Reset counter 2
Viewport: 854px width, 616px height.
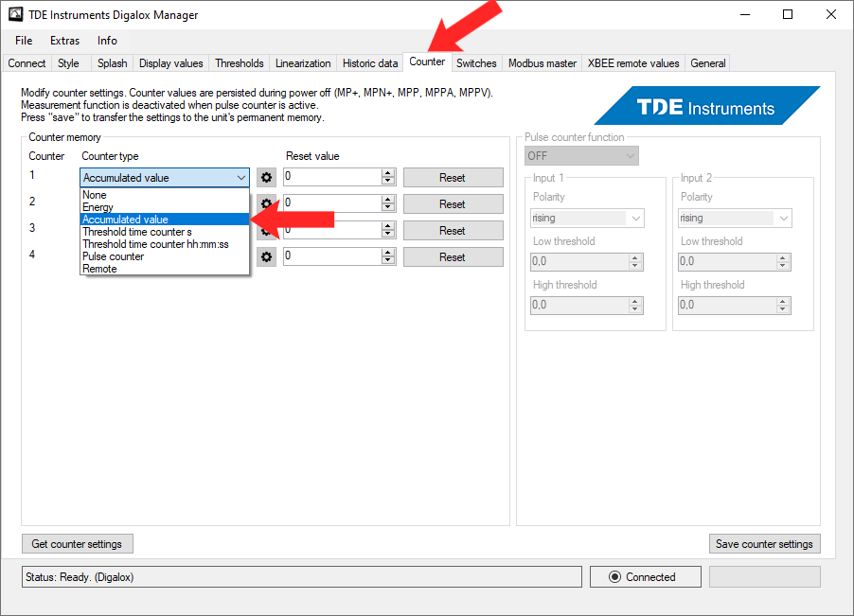(x=454, y=204)
